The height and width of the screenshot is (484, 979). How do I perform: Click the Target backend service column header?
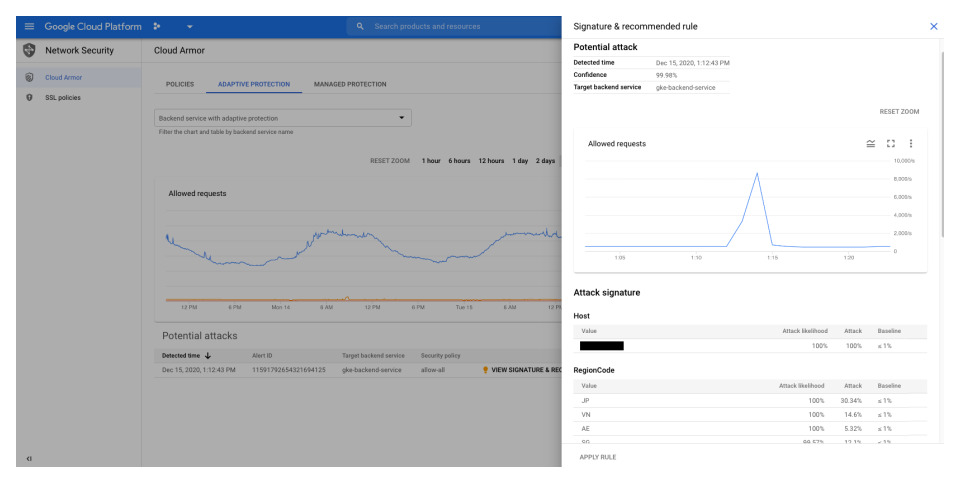point(373,355)
